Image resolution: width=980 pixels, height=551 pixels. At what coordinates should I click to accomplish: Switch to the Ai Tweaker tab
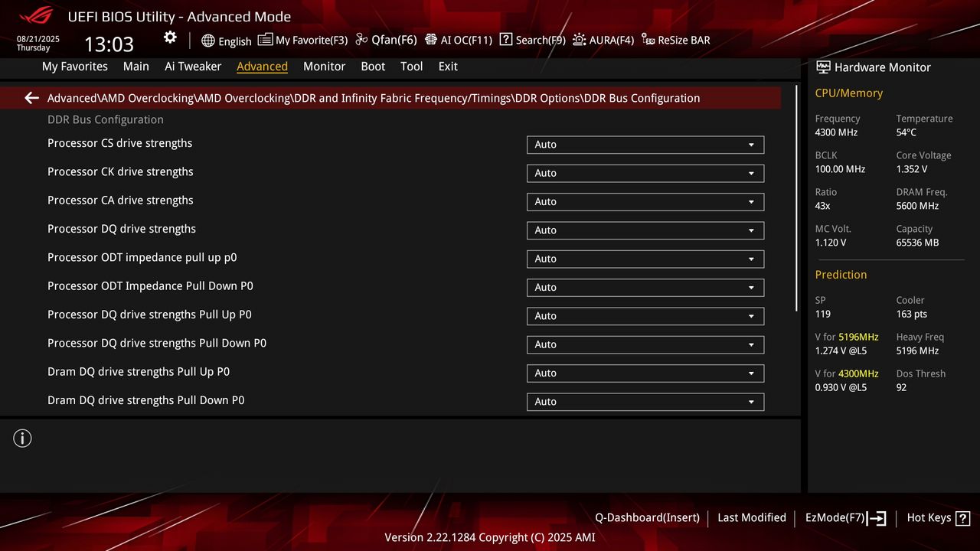[x=192, y=67]
